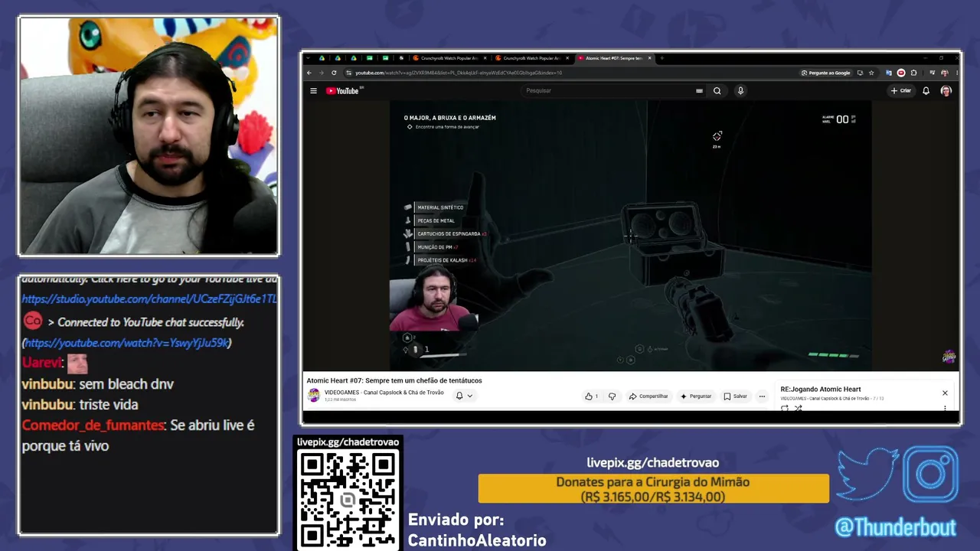Toggle playlist loop icon

(x=785, y=408)
